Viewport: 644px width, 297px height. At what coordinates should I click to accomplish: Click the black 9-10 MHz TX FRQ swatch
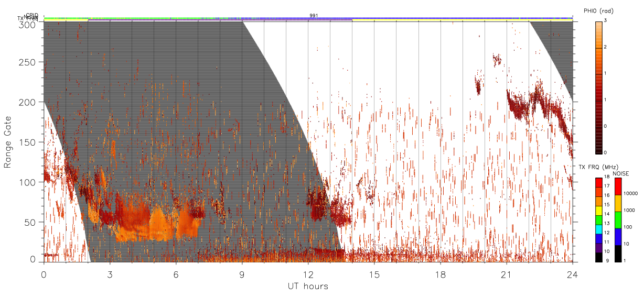click(598, 257)
